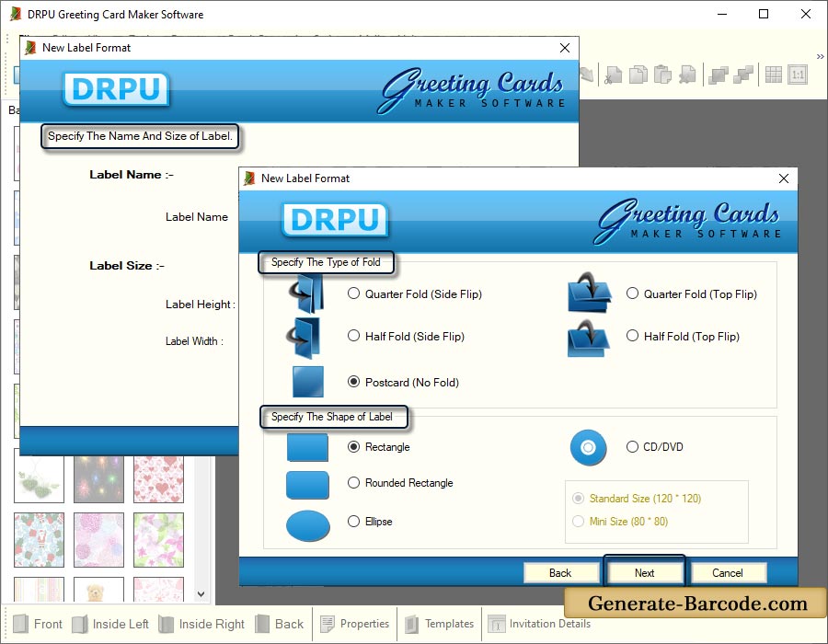Image resolution: width=828 pixels, height=644 pixels.
Task: Select Half Fold (Top Flip) radio button
Action: (633, 336)
